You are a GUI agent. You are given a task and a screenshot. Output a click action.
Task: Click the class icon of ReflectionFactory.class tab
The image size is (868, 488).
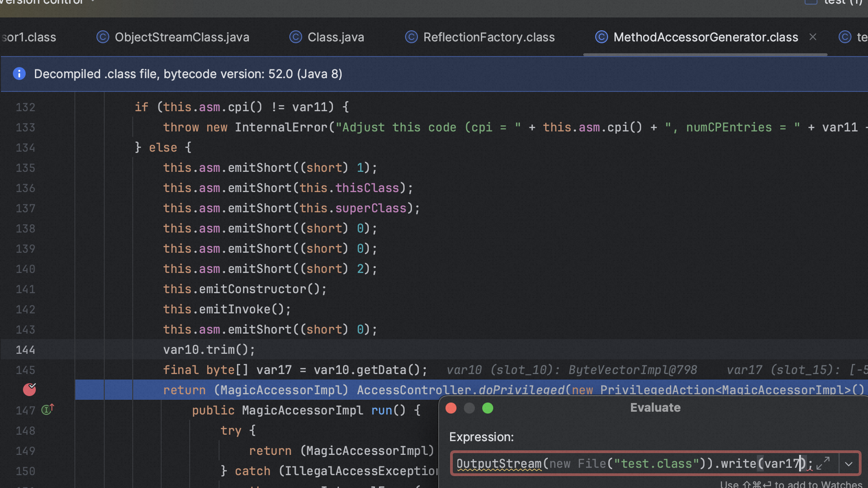coord(411,37)
